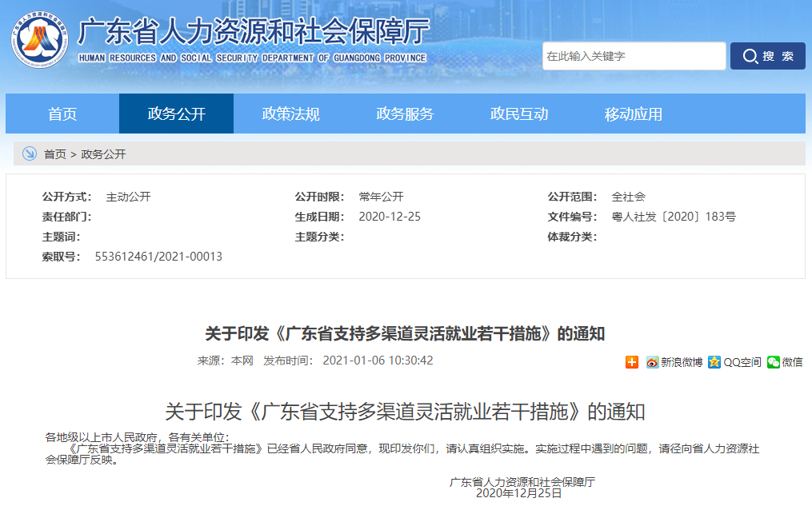Click the orange plus share icon
Image resolution: width=812 pixels, height=510 pixels.
click(x=632, y=362)
